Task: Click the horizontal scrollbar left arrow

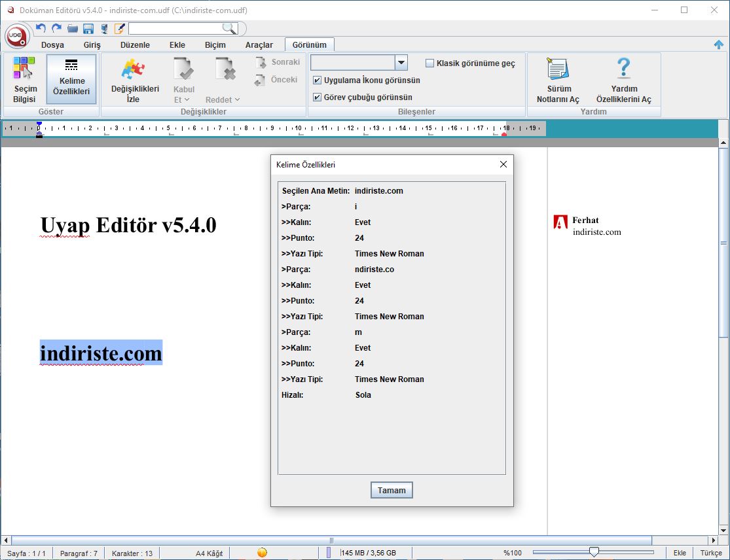Action: 6,540
